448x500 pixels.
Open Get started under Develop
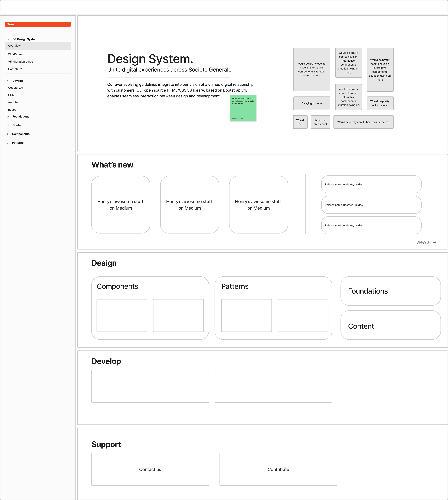16,88
